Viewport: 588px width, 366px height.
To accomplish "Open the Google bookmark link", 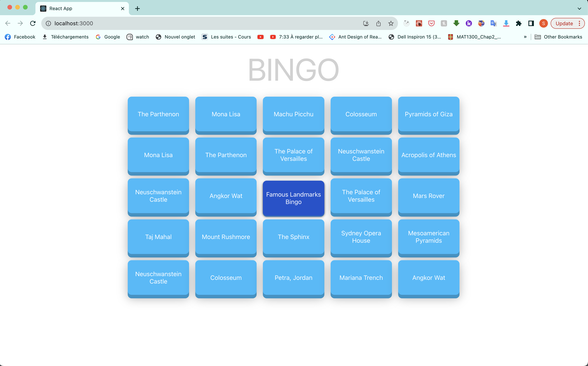I will [107, 37].
